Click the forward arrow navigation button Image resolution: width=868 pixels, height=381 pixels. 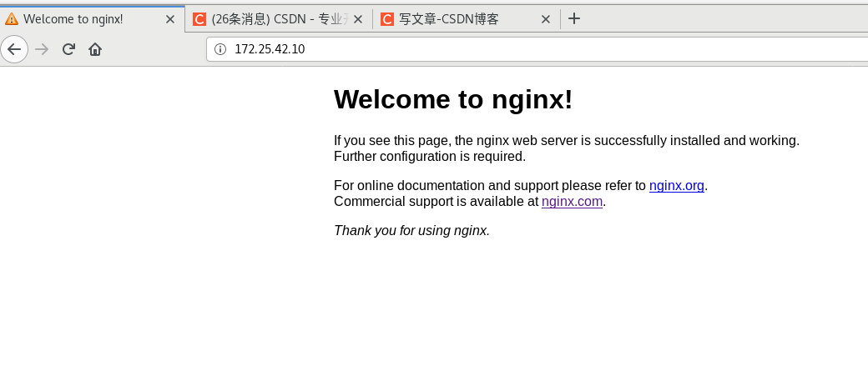click(x=42, y=49)
